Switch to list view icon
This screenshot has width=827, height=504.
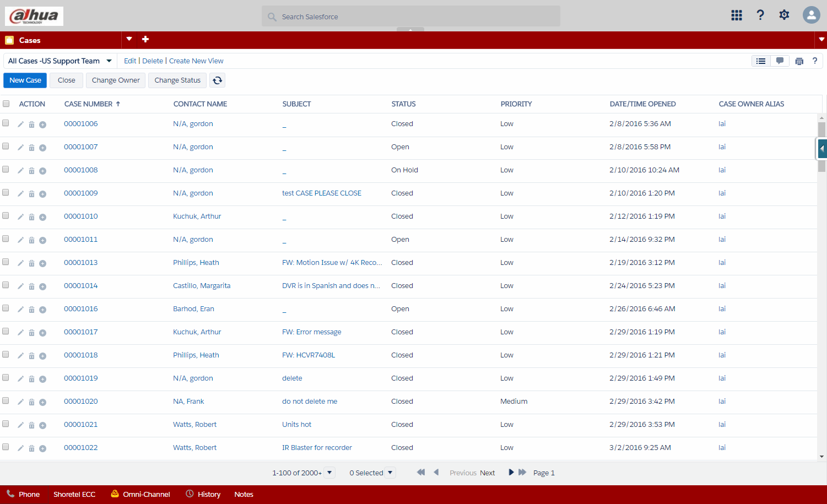tap(761, 61)
